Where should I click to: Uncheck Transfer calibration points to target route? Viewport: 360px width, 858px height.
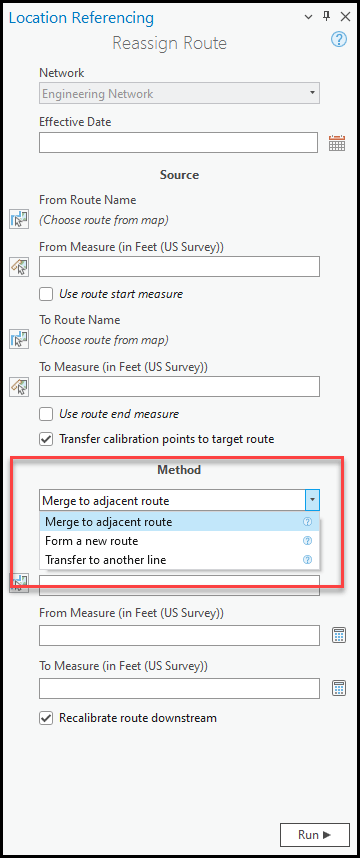coord(46,439)
